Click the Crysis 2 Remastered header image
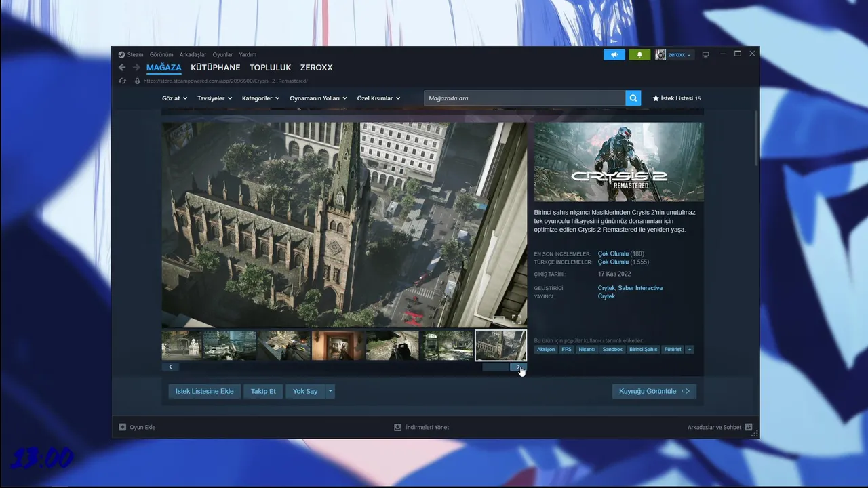868x488 pixels. 618,162
